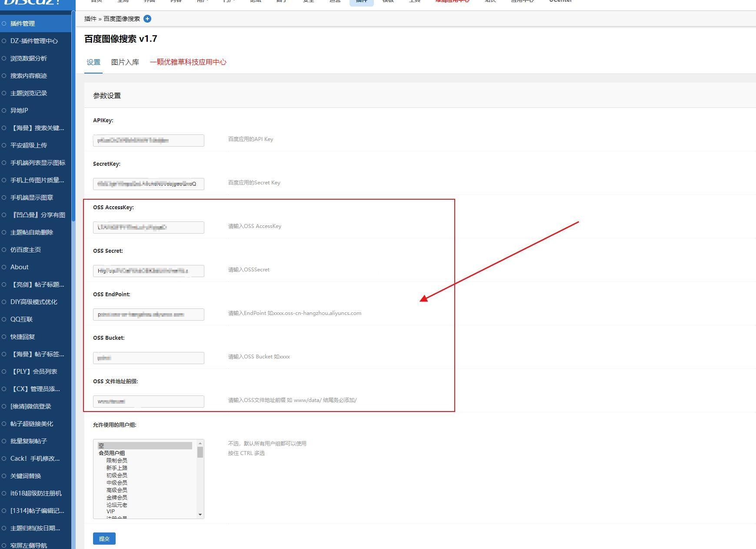Click the OSS EndPoint input field

pos(149,315)
